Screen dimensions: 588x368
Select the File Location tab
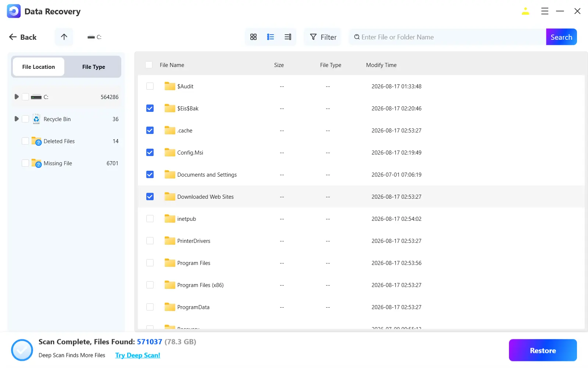[x=39, y=67]
